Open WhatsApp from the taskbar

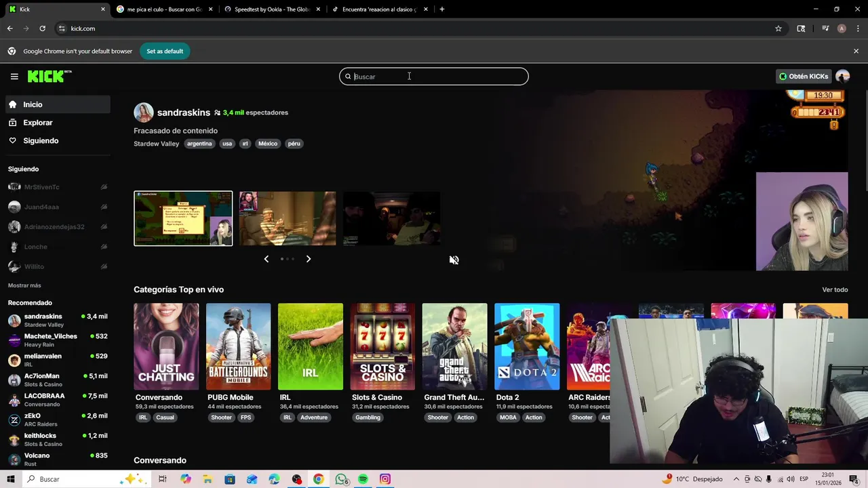click(x=341, y=479)
